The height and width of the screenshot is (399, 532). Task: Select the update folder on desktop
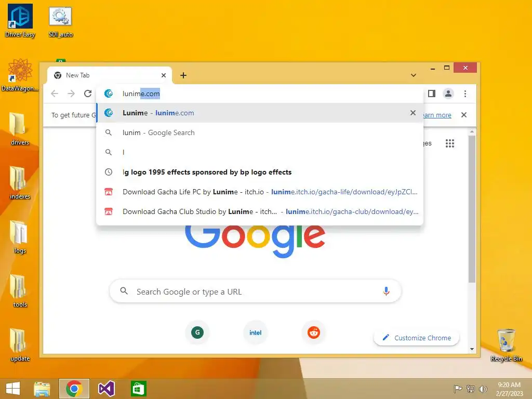(20, 345)
